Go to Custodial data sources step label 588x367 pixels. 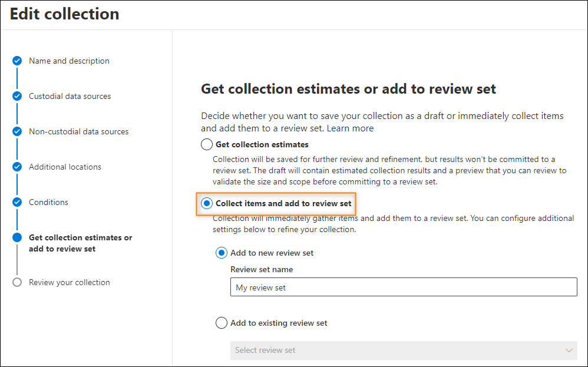click(70, 96)
